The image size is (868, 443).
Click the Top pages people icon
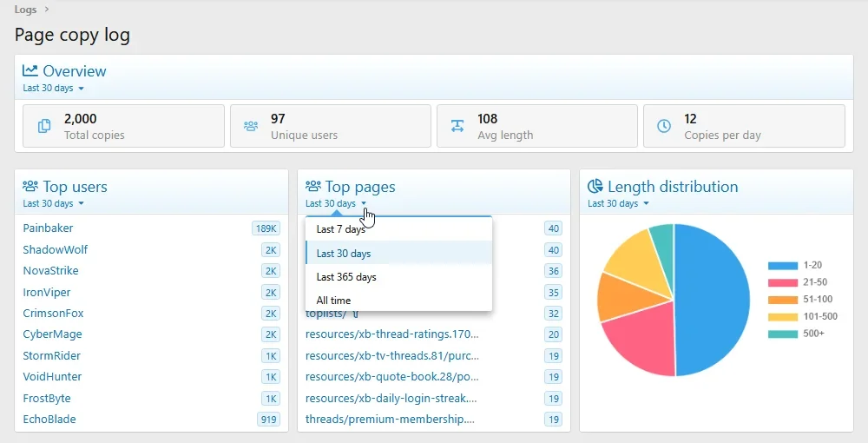click(313, 186)
